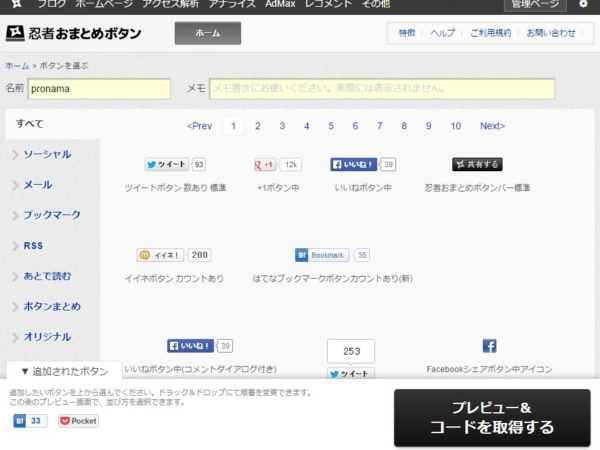Add the vertical tweet button showing 253

[351, 359]
